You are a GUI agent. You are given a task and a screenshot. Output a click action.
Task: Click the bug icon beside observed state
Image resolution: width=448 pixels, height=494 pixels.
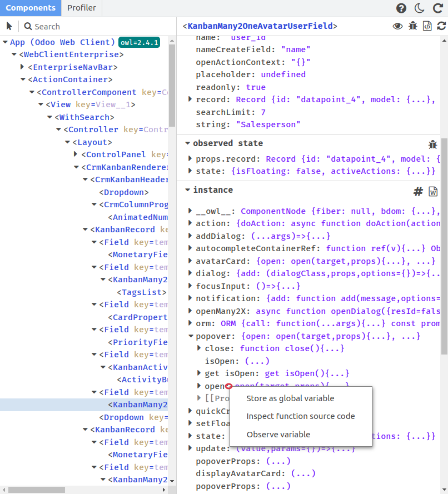pos(432,144)
